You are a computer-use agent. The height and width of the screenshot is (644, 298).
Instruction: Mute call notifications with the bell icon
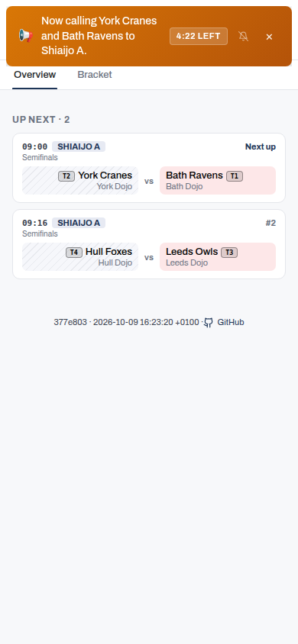[243, 37]
